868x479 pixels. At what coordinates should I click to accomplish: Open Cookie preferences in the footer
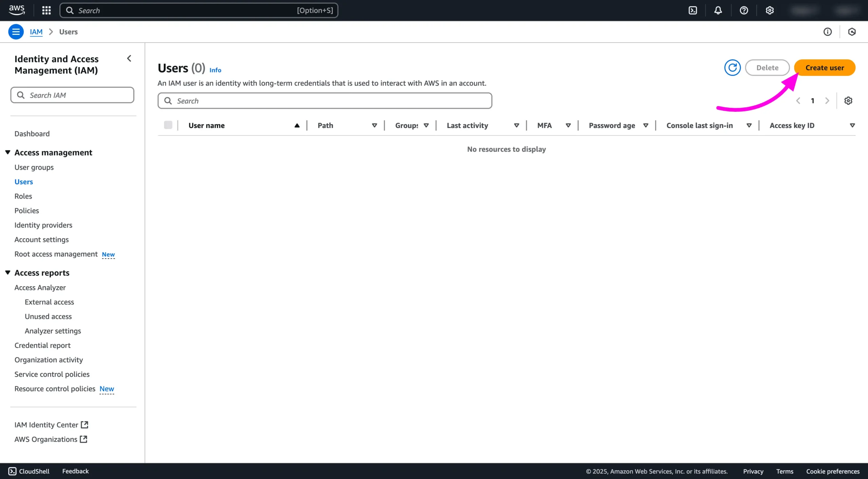click(833, 471)
